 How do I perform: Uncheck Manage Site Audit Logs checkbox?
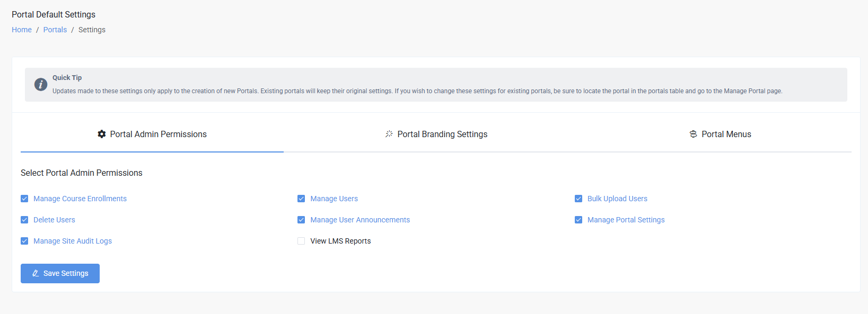click(x=24, y=241)
